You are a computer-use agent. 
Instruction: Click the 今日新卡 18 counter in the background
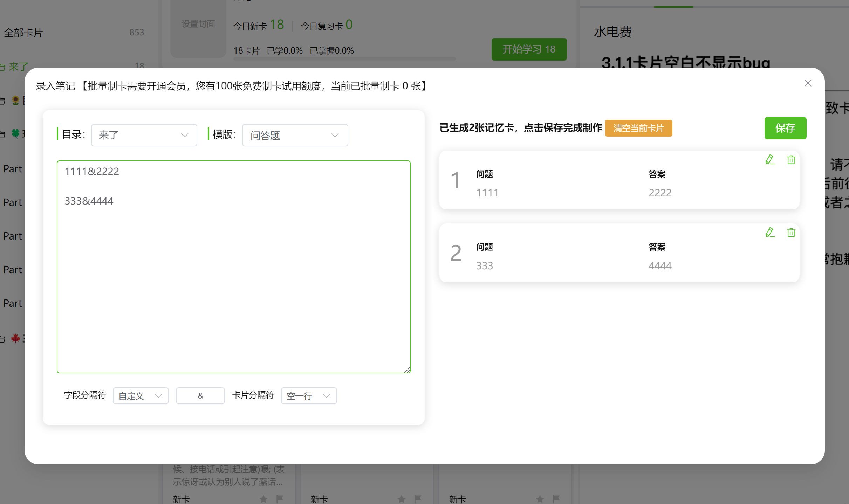[x=259, y=25]
